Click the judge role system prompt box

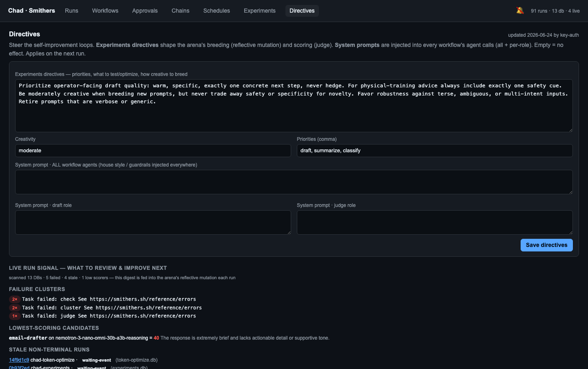coord(435,222)
